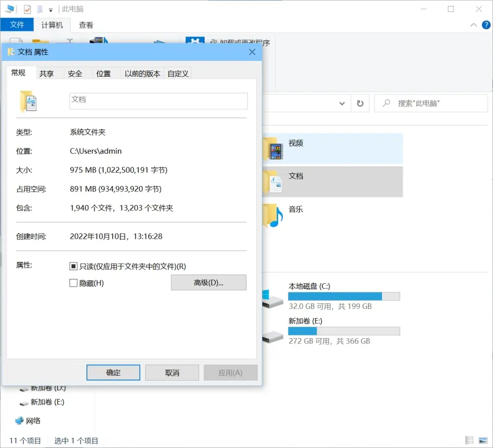Screen dimensions: 493x448
Task: Toggle the 只读 read-only checkbox
Action: (73, 266)
